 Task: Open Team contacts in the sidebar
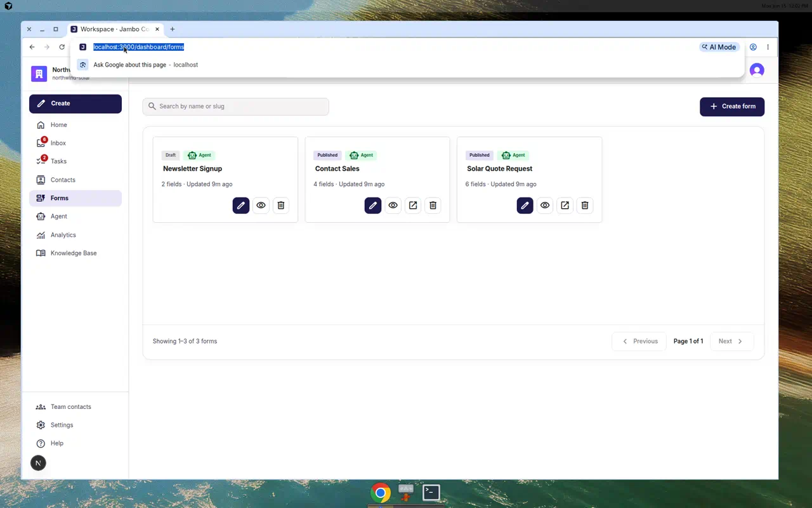click(75, 406)
